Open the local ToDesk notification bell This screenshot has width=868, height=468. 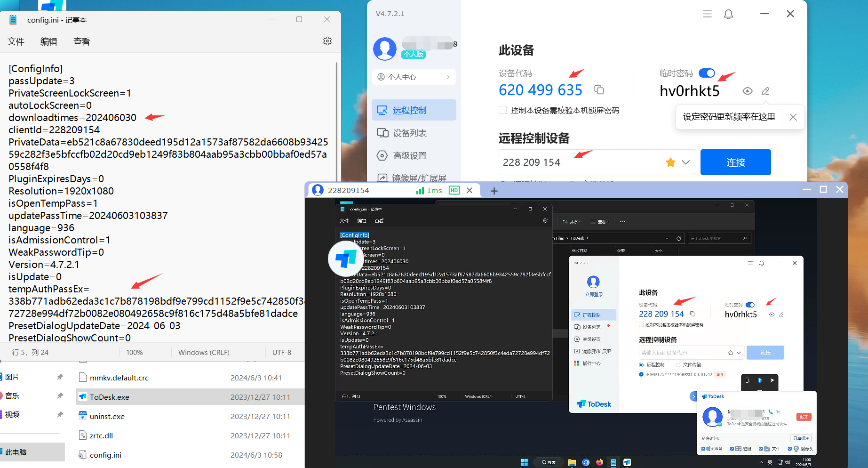click(728, 14)
